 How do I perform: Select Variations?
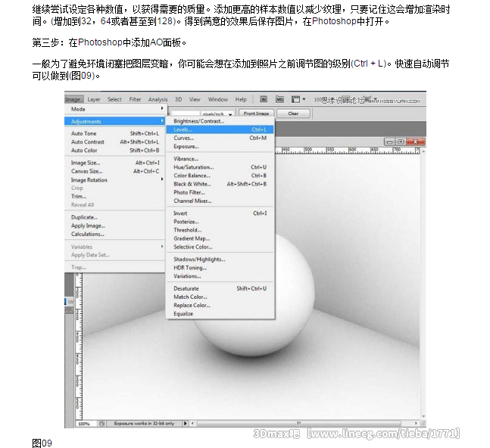(x=220, y=276)
